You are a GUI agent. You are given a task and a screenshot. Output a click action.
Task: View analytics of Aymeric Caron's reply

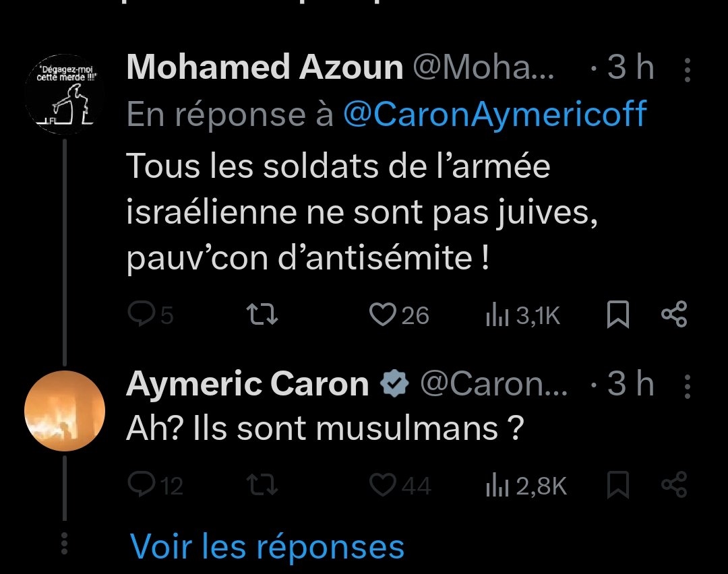tap(496, 485)
